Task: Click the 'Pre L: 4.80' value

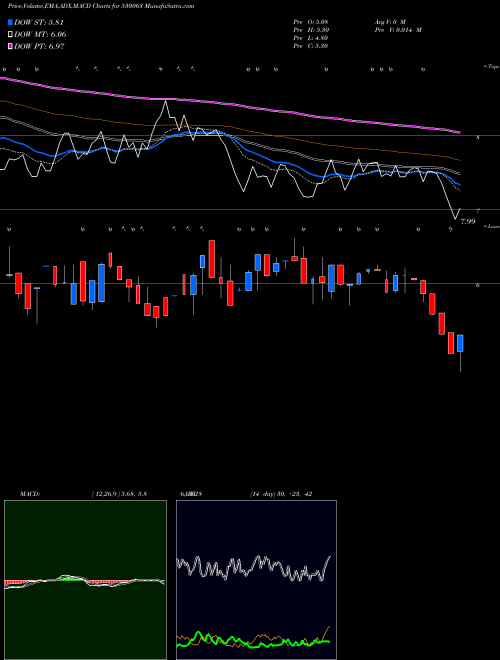Action: [x=311, y=38]
